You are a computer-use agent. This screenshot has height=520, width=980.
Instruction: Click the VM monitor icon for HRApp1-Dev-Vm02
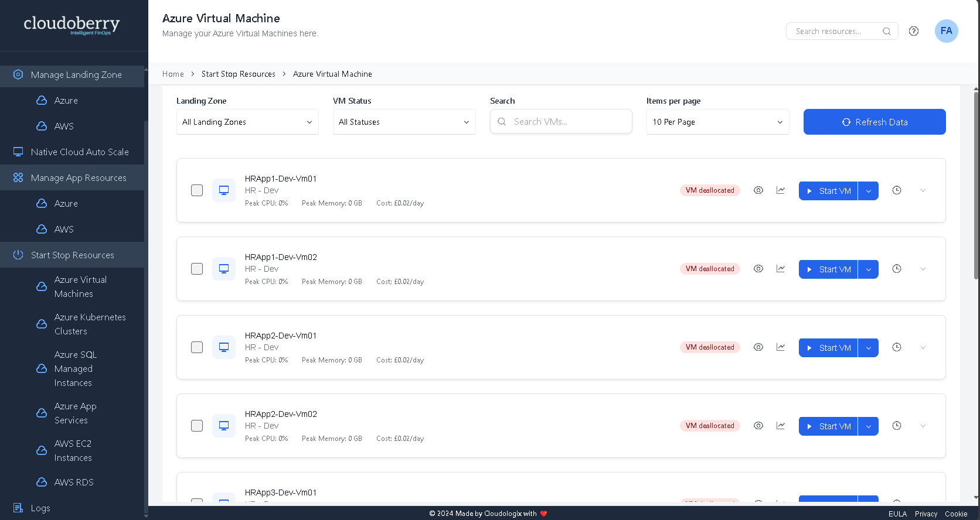(x=224, y=269)
